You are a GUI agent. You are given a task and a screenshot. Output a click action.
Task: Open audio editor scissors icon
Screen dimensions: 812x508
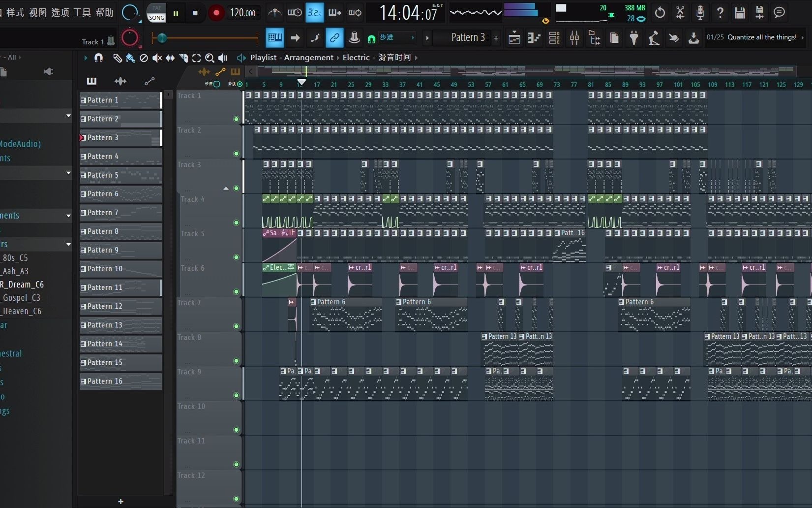click(x=680, y=13)
